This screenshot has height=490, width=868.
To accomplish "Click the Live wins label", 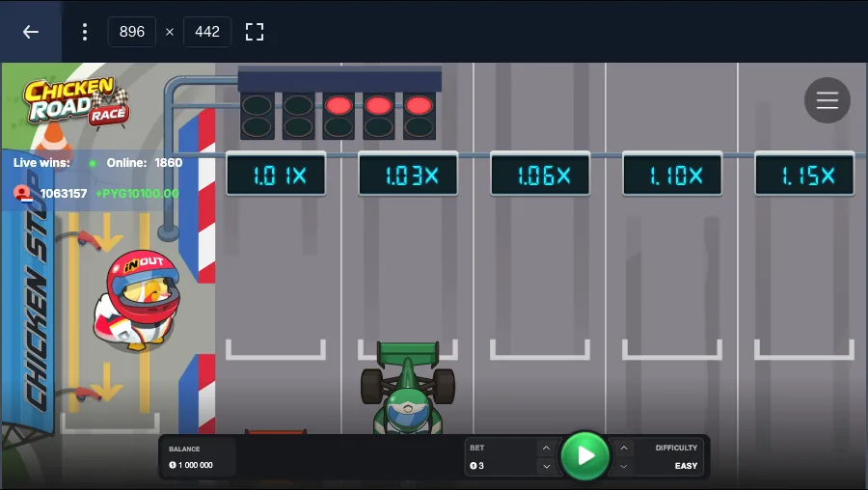I will [x=41, y=163].
